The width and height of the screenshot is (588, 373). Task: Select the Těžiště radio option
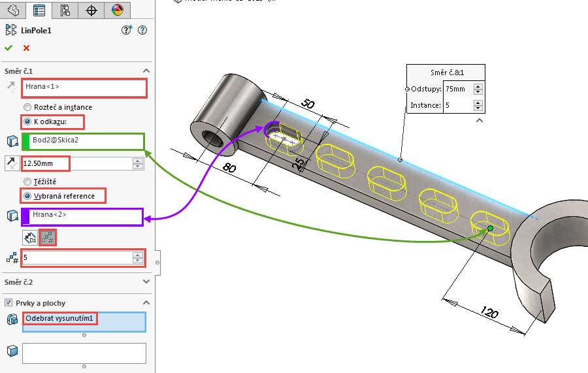click(x=27, y=181)
